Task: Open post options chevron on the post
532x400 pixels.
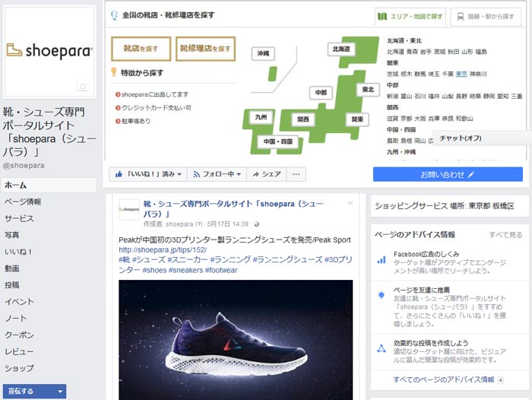Action: tap(350, 203)
